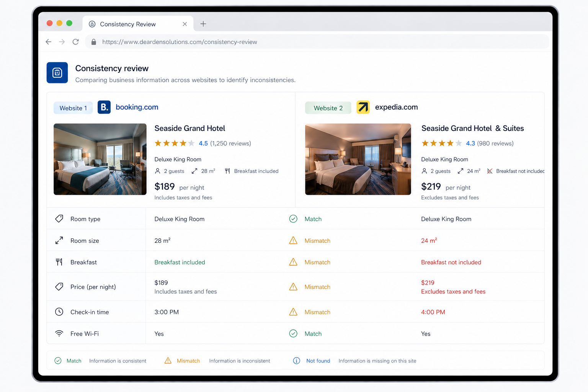Click the star rating on booking.com card

175,143
